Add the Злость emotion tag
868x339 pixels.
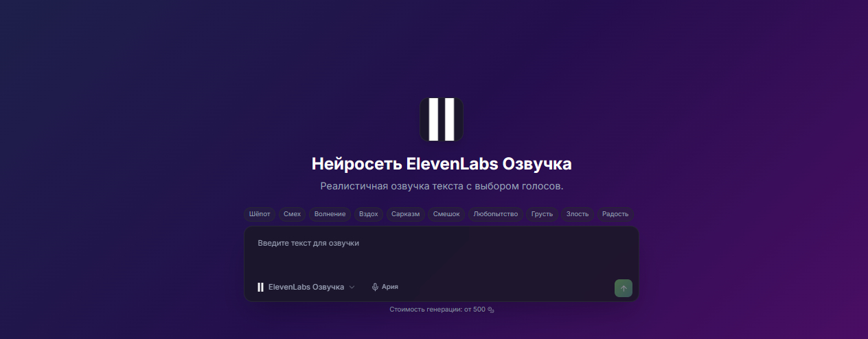pos(578,214)
